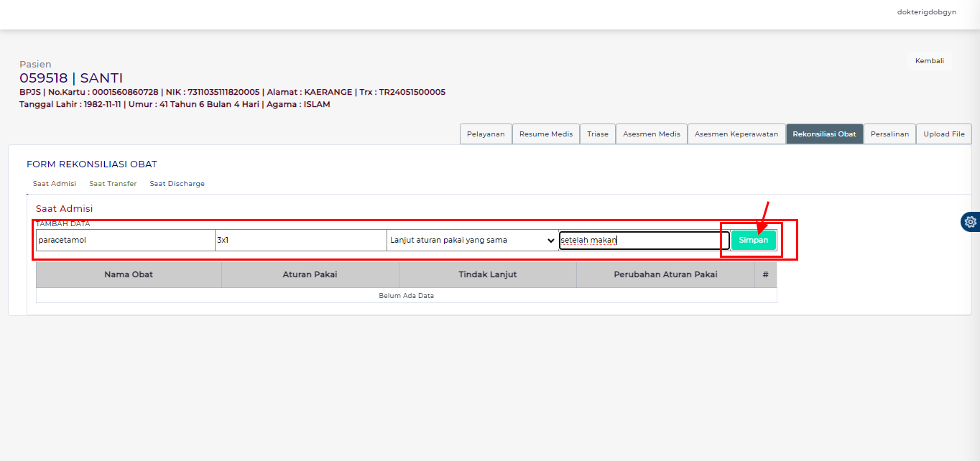Screen dimensions: 980x461
Task: Click the Simpan button
Action: coord(753,241)
